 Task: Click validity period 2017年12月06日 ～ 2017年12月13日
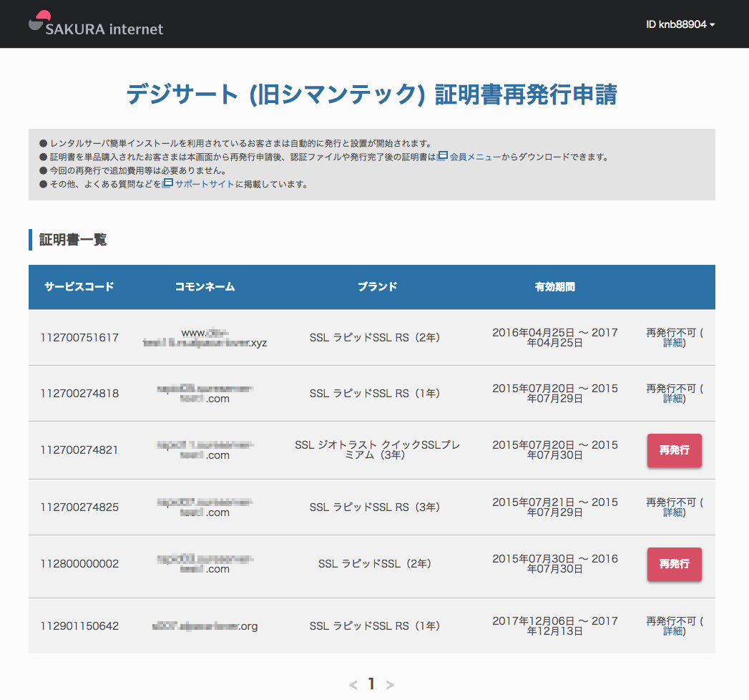click(x=554, y=626)
